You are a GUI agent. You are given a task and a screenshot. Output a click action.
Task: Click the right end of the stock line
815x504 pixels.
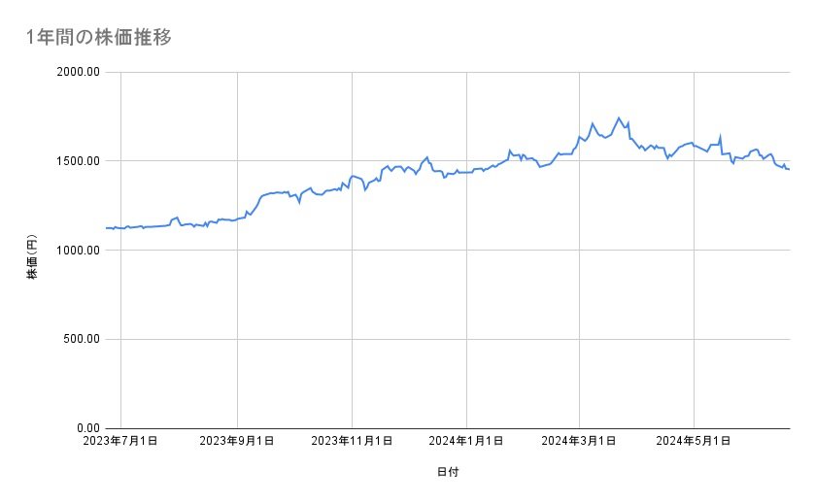click(789, 170)
